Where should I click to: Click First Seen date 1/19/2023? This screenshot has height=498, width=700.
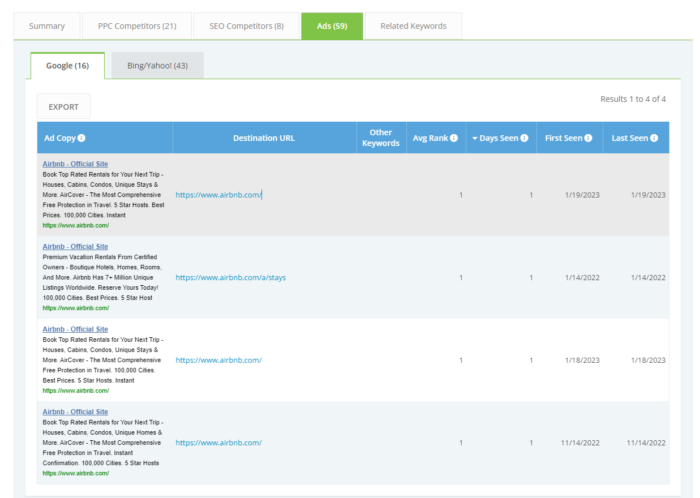(x=582, y=195)
